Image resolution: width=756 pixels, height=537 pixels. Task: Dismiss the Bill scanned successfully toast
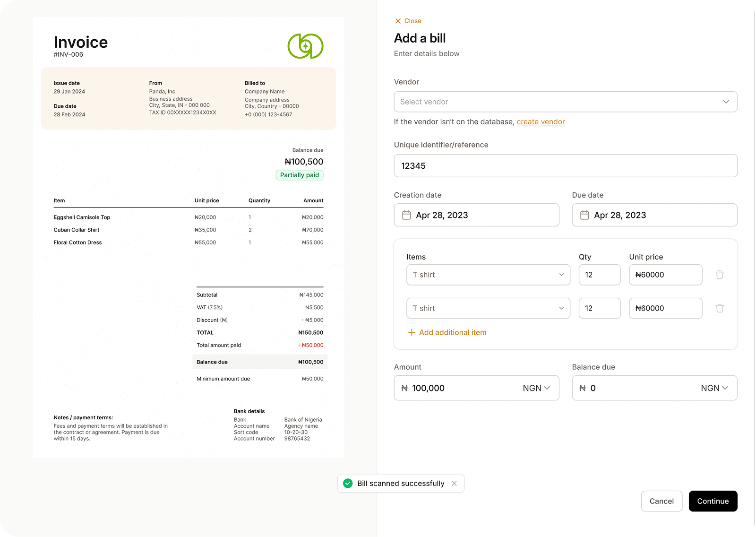coord(454,483)
